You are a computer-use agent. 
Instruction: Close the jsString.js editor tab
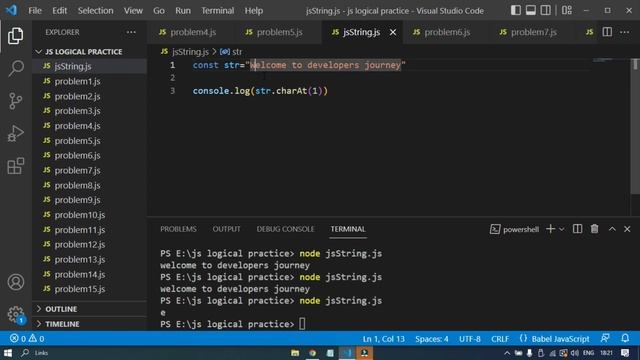pos(393,32)
